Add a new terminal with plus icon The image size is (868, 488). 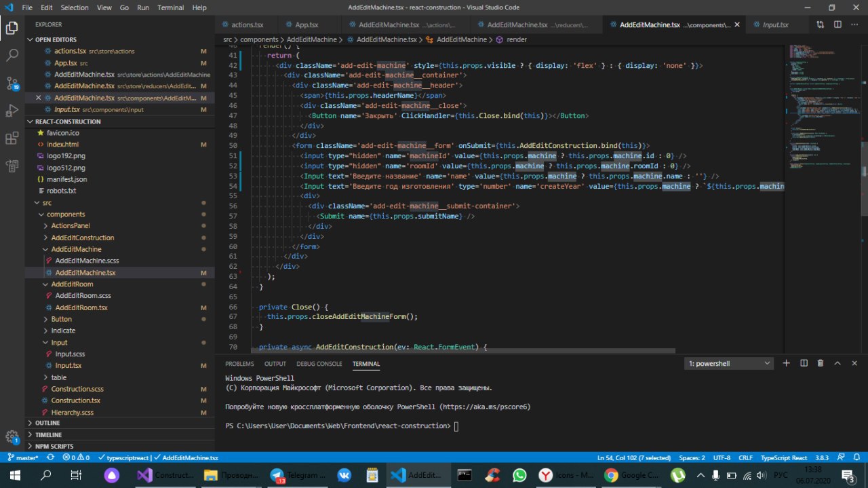tap(787, 364)
